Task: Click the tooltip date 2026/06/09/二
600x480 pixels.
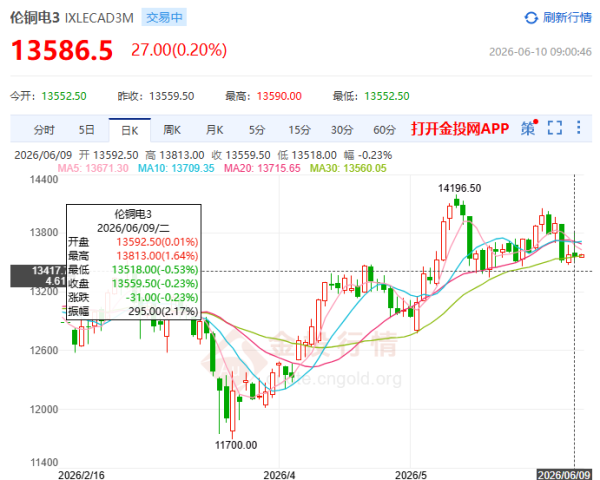Action: [x=133, y=228]
